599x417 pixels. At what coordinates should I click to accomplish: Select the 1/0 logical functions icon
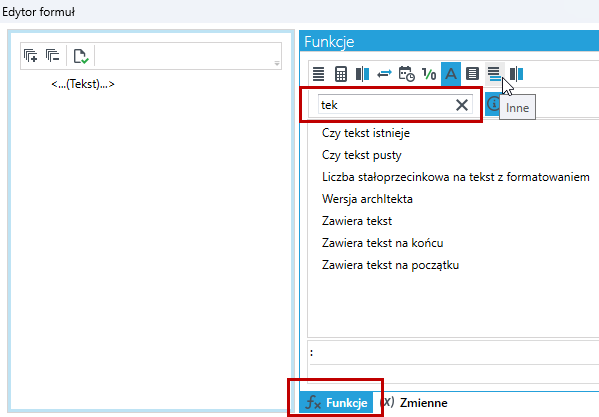(429, 74)
